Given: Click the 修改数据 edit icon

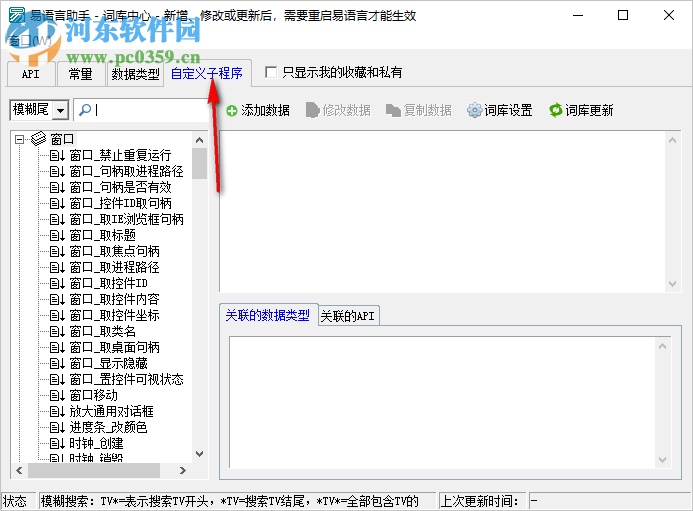Looking at the screenshot, I should (312, 110).
